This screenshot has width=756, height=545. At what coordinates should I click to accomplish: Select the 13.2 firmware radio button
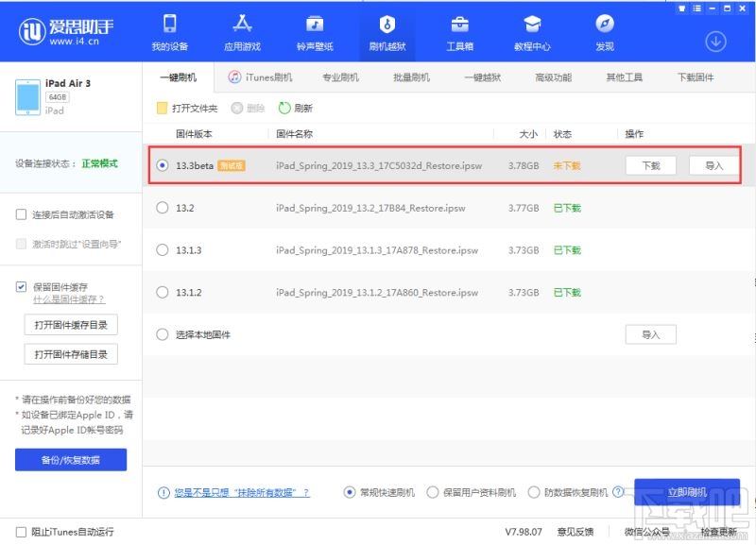coord(162,209)
